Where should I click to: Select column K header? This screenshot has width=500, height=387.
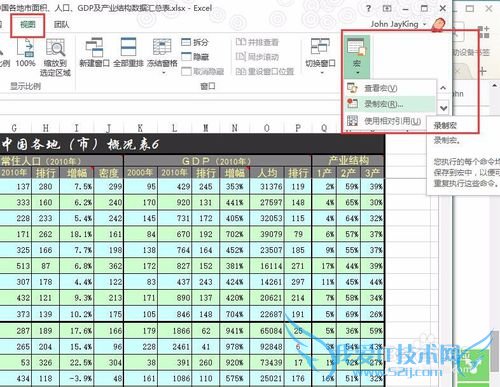(140, 128)
